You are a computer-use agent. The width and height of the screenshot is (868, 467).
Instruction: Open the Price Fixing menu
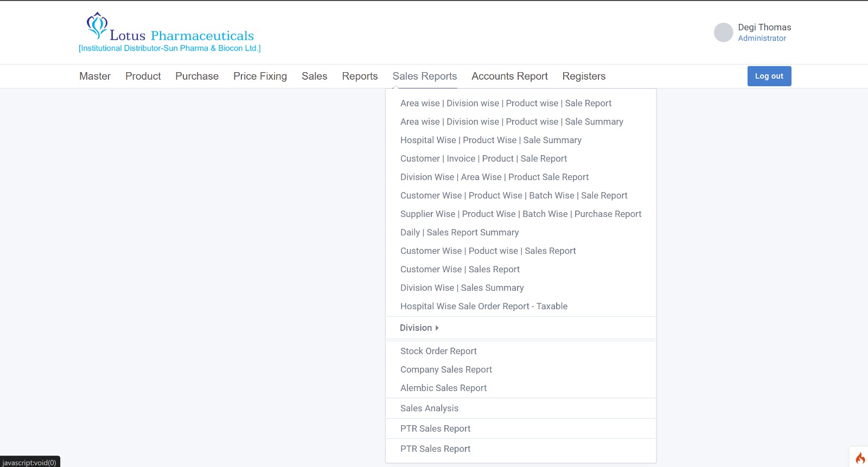260,76
